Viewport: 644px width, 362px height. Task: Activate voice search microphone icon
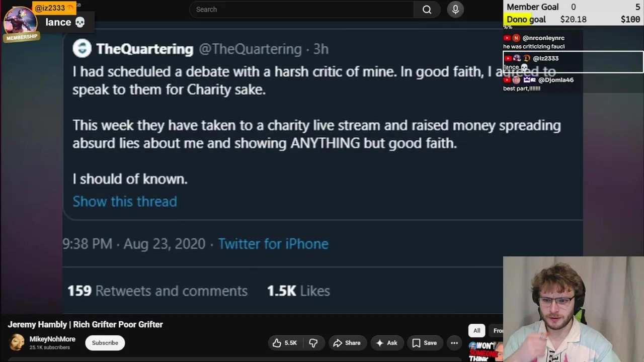(455, 10)
